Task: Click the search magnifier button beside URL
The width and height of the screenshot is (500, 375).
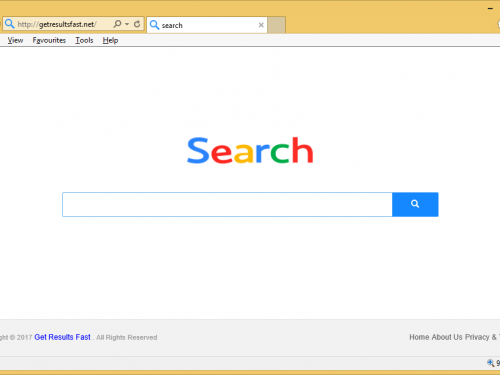Action: click(117, 24)
